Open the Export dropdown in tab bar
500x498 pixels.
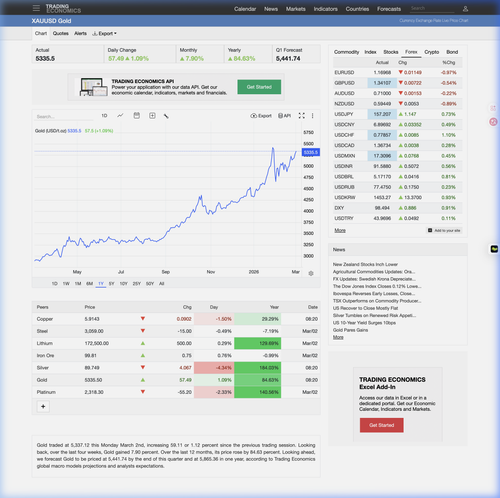click(104, 34)
